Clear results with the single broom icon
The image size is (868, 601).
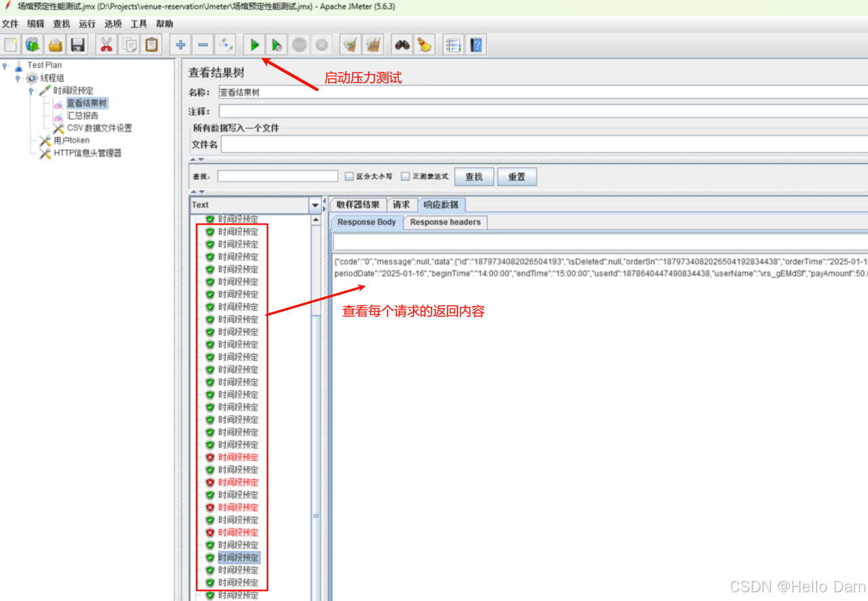pyautogui.click(x=350, y=45)
